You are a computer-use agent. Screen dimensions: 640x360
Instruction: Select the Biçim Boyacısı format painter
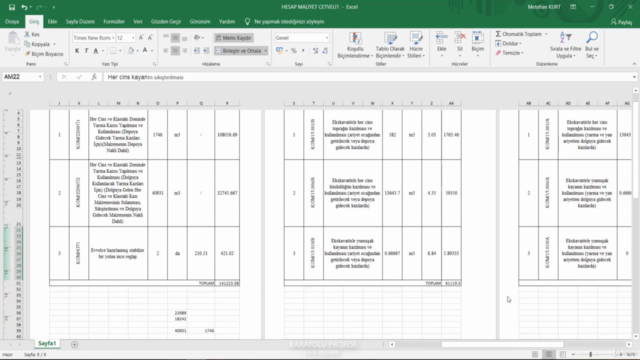(x=44, y=54)
